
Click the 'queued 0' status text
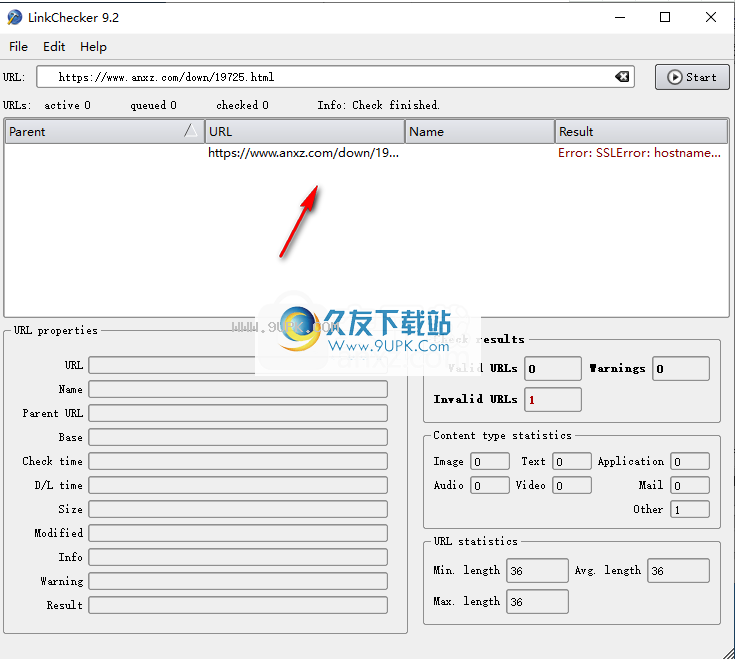(153, 105)
